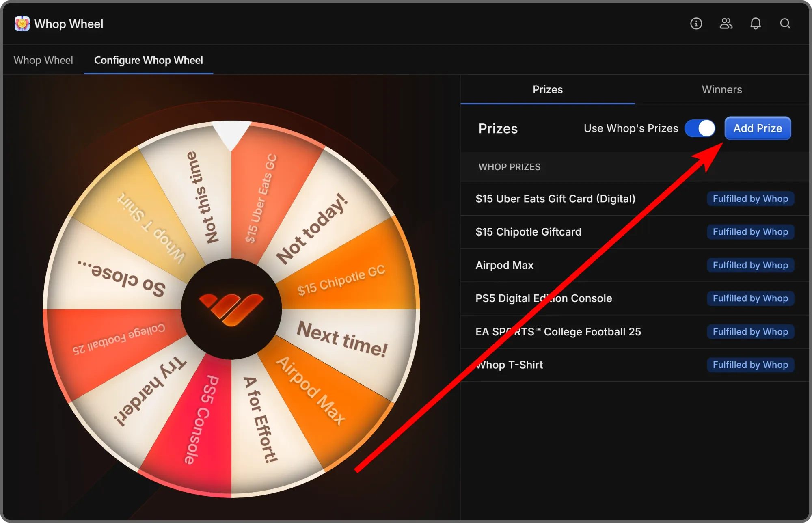Enable the prizes toggle next to Add Prize
Image resolution: width=812 pixels, height=523 pixels.
click(x=700, y=128)
